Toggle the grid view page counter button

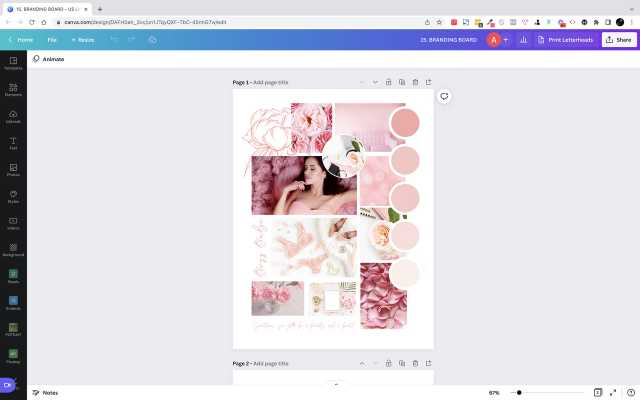click(x=598, y=393)
